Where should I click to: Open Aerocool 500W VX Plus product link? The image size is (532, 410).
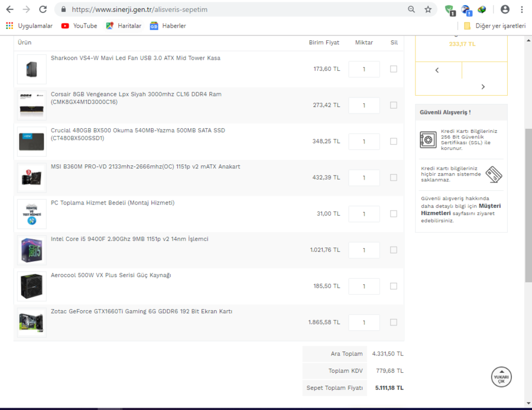pyautogui.click(x=111, y=275)
